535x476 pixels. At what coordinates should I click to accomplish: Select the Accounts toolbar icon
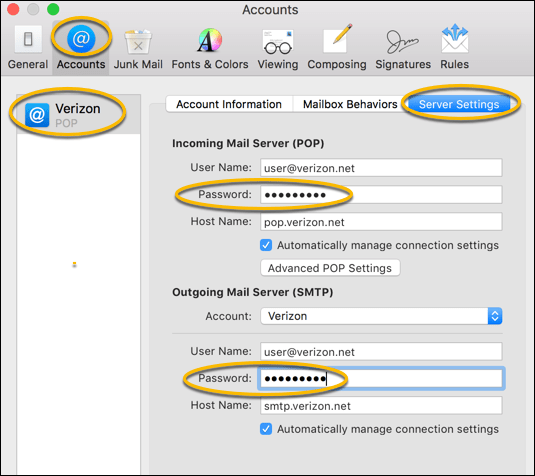[x=81, y=48]
